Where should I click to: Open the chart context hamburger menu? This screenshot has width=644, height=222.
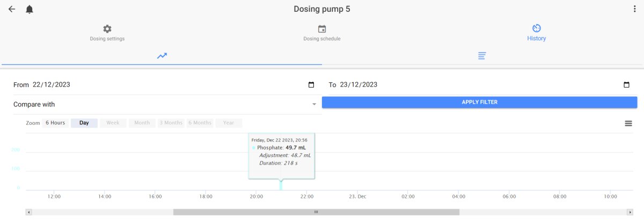pos(628,124)
